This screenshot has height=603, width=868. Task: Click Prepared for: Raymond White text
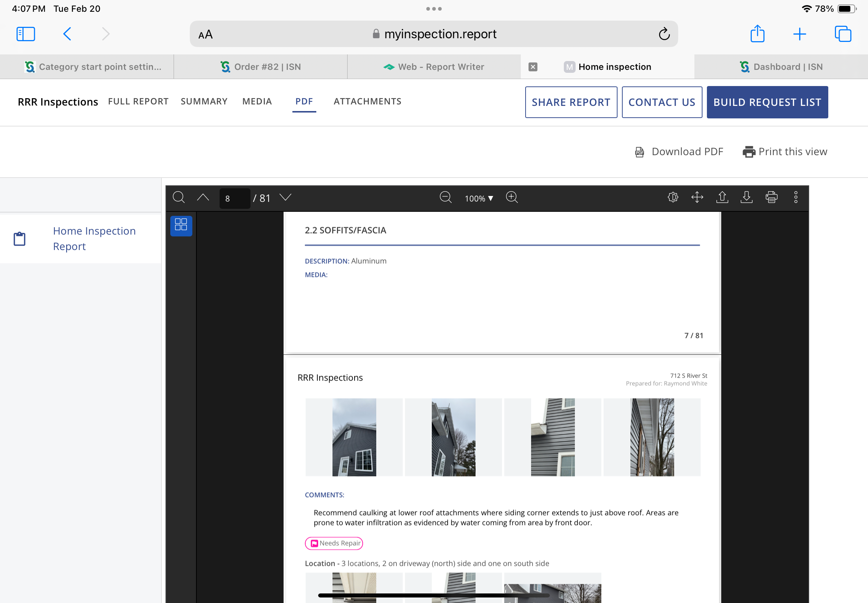666,383
